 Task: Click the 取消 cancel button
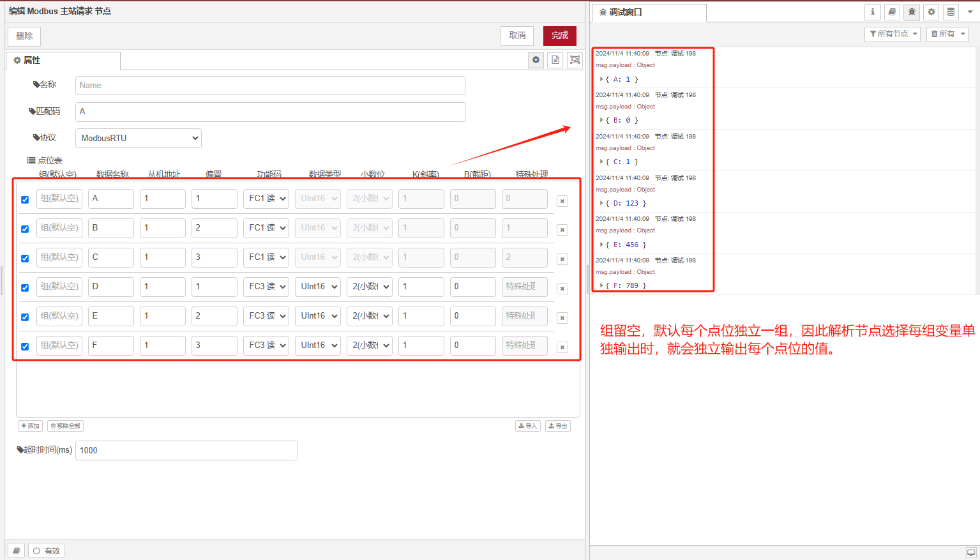(517, 36)
